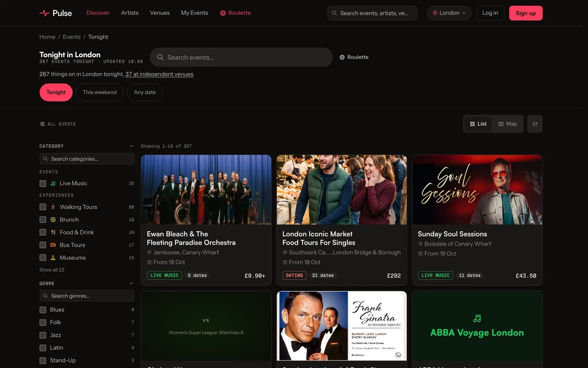
Task: Click the LIVE MUSIC tag on Sunday Soul Sessions
Action: (x=435, y=275)
